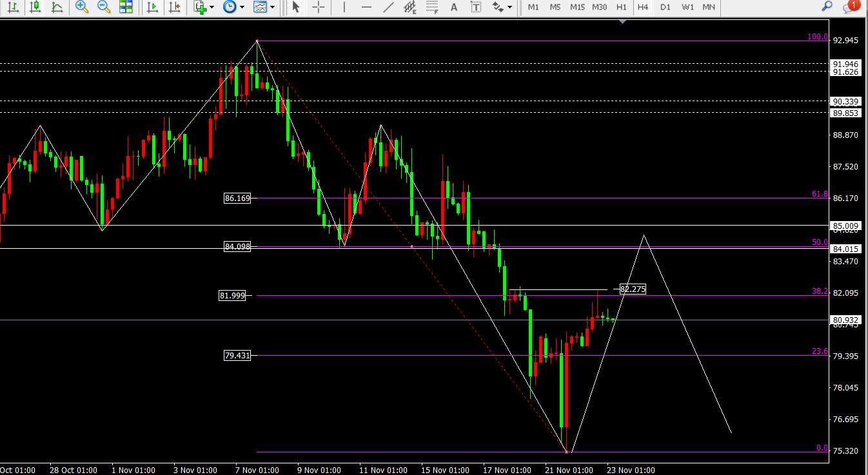Viewport: 868px width, 475px height.
Task: Select the trendline drawing tool
Action: pos(388,7)
